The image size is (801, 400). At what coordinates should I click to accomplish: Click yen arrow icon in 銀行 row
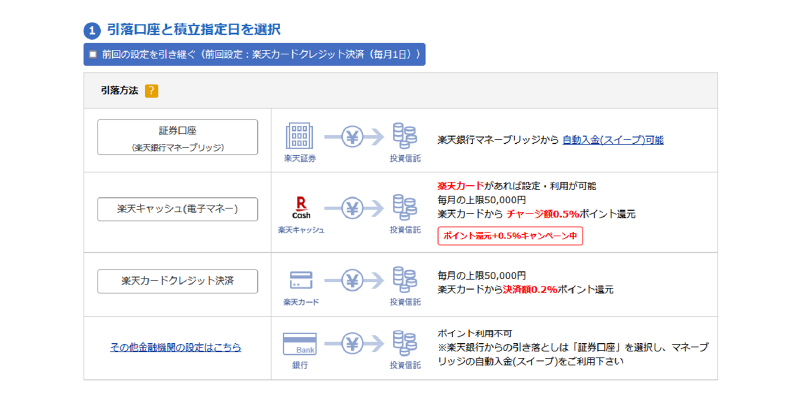353,343
